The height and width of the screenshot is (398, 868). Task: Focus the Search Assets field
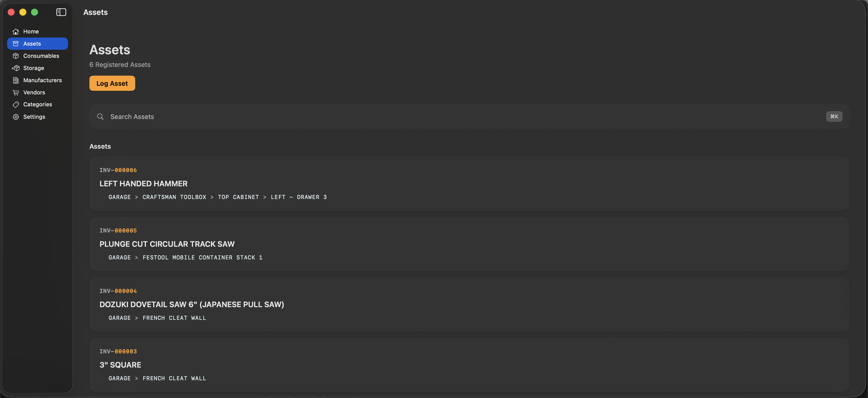(x=469, y=117)
